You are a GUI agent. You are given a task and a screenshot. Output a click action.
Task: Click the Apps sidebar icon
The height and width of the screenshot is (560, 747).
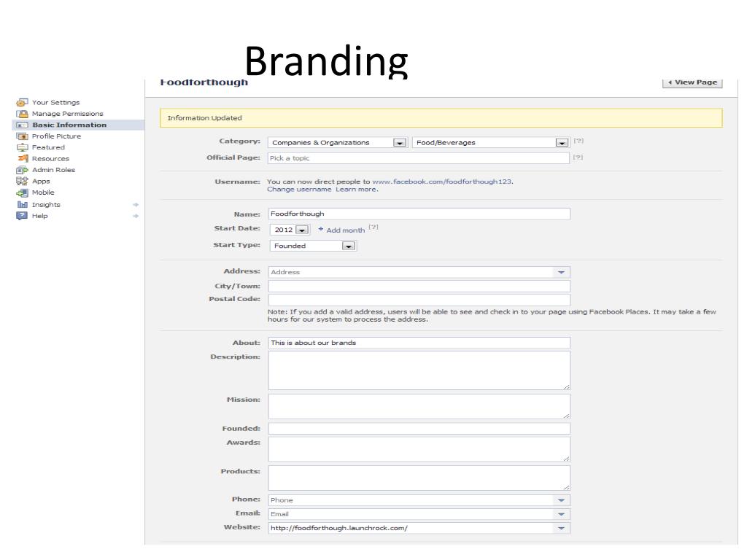(x=22, y=181)
